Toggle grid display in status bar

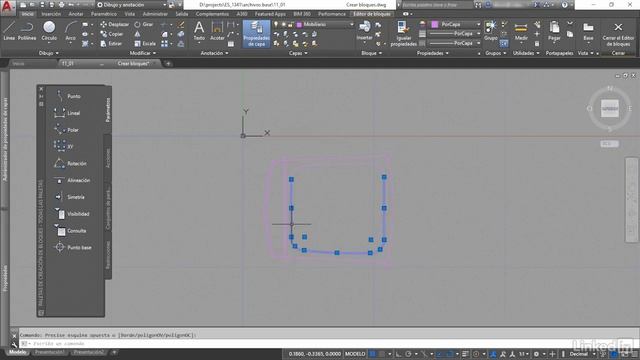point(372,354)
